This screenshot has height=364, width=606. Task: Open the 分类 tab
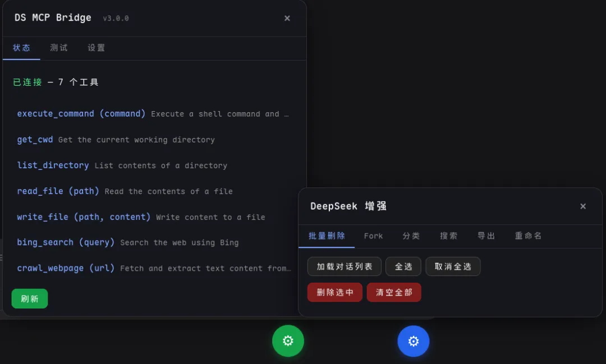(x=411, y=236)
